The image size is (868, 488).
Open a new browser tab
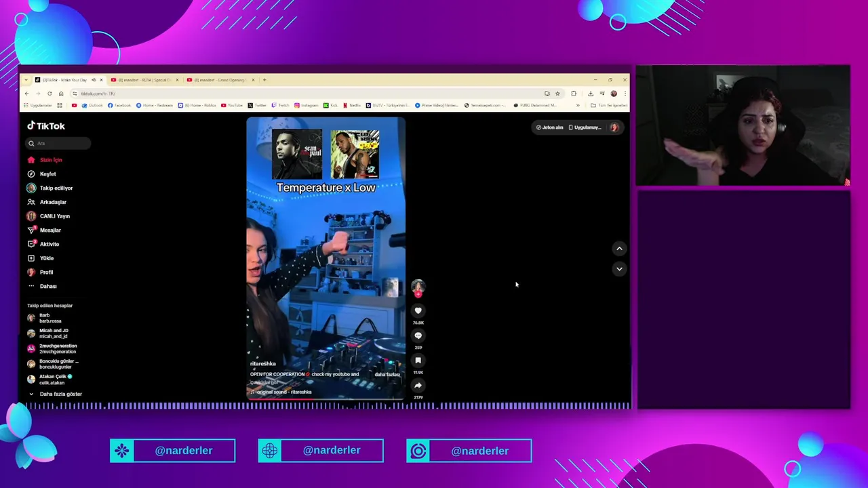pos(264,80)
